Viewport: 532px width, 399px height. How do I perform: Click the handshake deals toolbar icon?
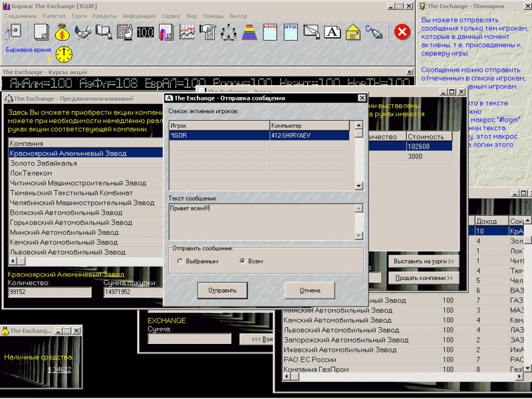(82, 32)
